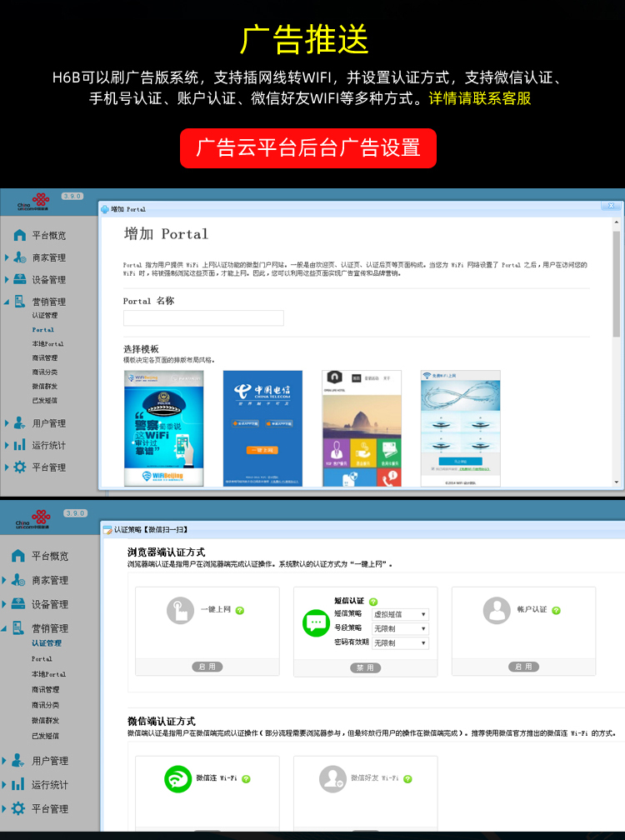Screen dimensions: 625x840
Task: Collapse the 营销管理 arrow in upper screenshot sidebar
Action: click(7, 302)
